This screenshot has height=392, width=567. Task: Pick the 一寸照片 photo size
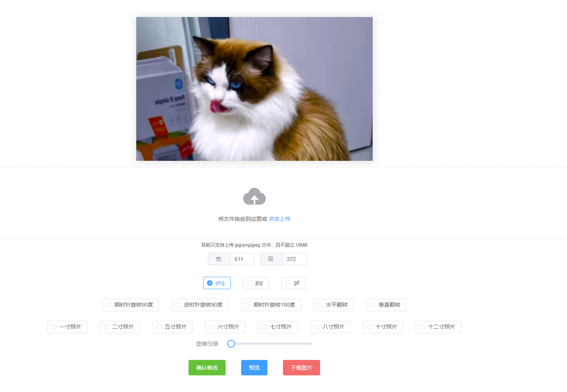[x=67, y=327]
